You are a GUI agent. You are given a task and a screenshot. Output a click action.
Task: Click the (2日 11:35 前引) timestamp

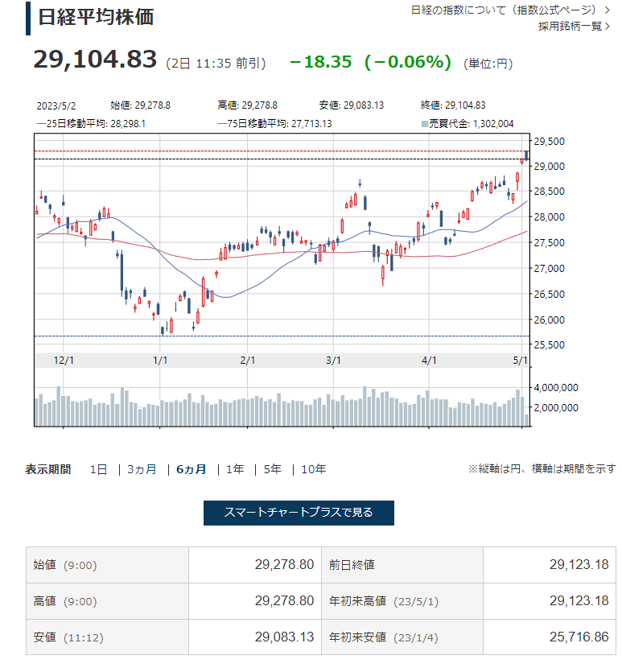(x=216, y=64)
